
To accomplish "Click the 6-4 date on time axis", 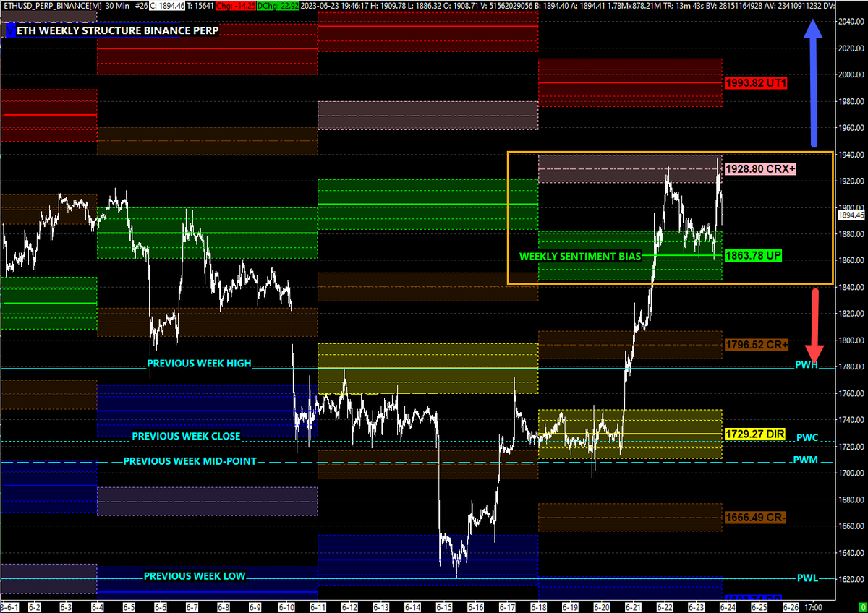I will 98,608.
